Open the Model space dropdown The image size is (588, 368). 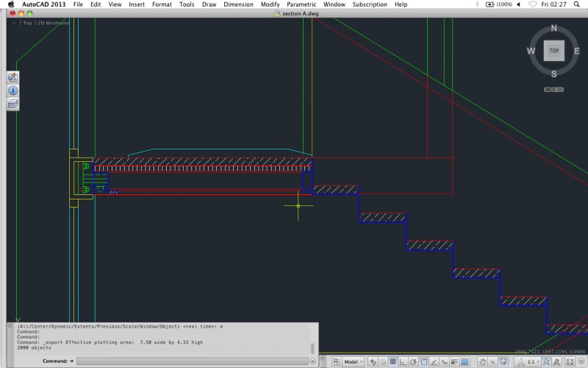pos(354,361)
